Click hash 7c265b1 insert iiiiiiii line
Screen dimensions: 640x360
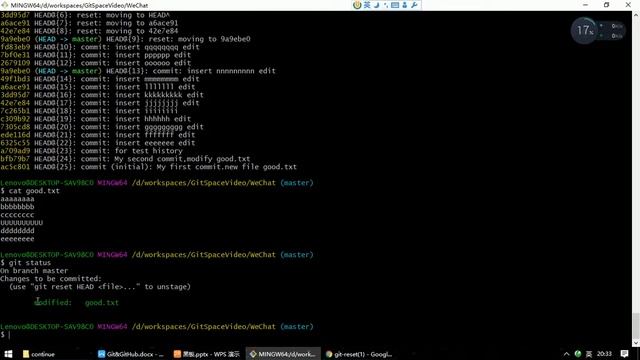(x=89, y=111)
